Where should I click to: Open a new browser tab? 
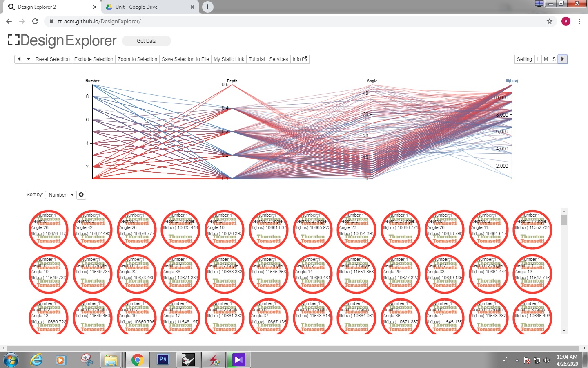click(208, 7)
